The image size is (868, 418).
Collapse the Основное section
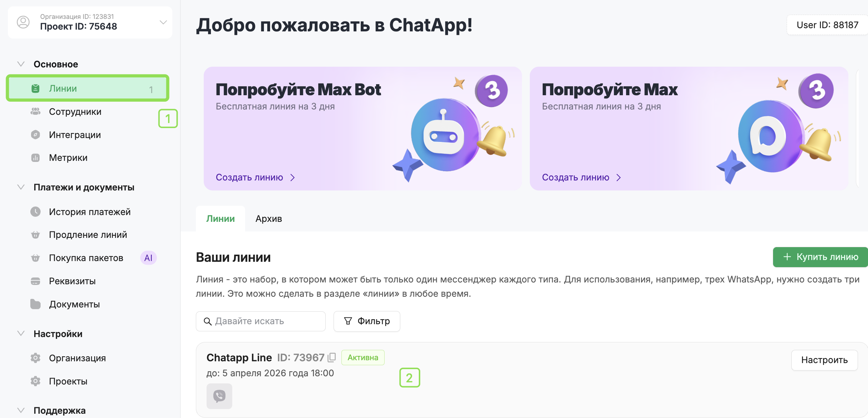click(x=21, y=64)
